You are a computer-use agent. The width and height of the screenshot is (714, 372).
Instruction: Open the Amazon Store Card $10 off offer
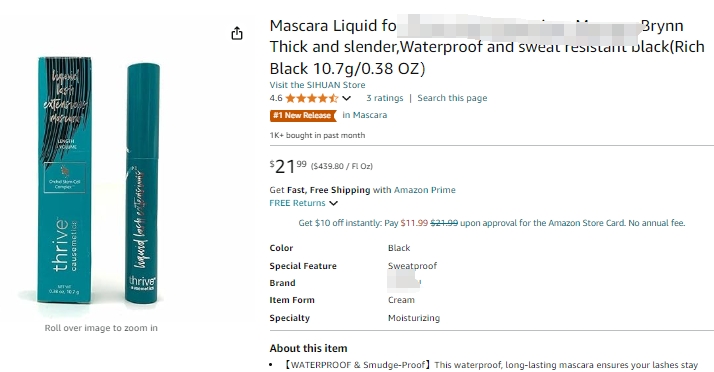[492, 223]
